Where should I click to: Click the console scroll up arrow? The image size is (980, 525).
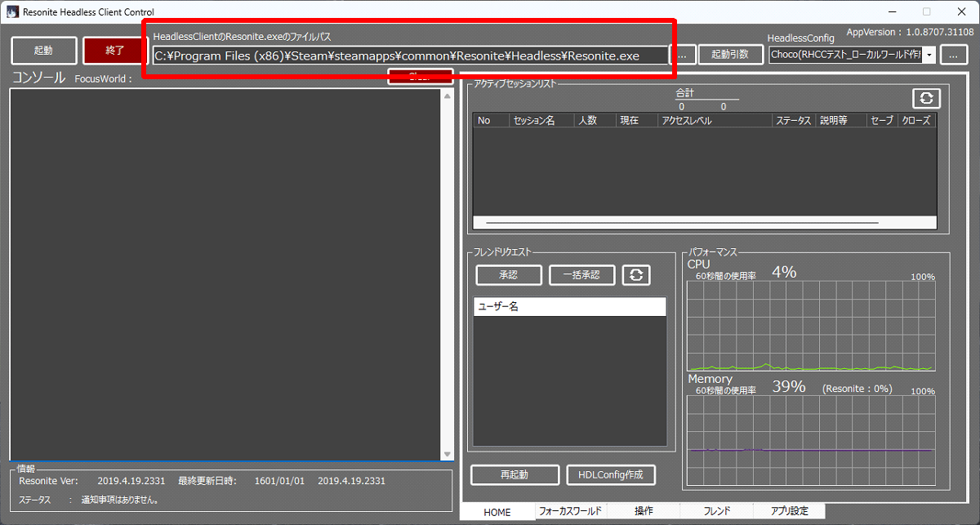click(447, 96)
